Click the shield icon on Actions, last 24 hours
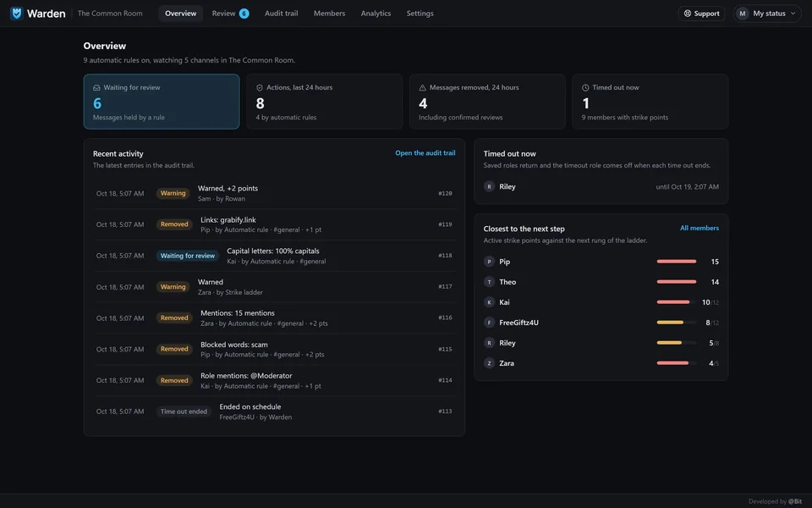The image size is (812, 508). point(260,87)
